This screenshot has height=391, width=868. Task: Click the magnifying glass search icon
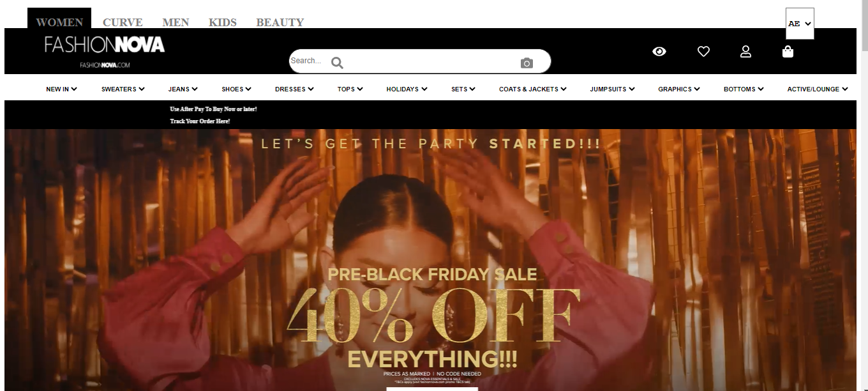point(337,63)
